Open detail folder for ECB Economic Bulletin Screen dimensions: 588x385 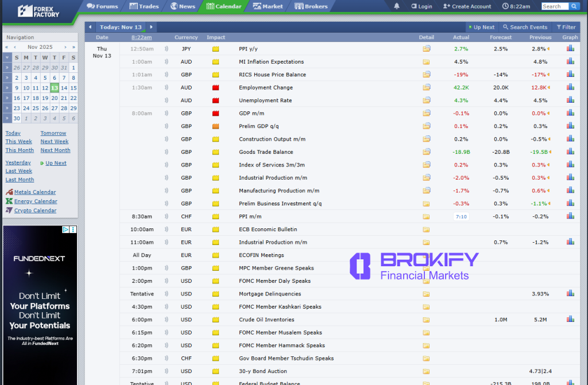point(427,230)
